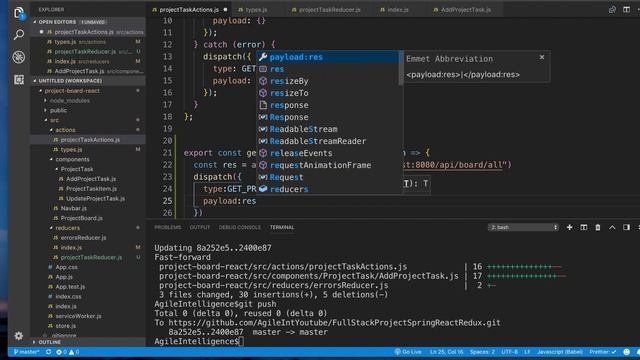
Task: Choose resizeBy autocomplete suggestion
Action: [328, 81]
